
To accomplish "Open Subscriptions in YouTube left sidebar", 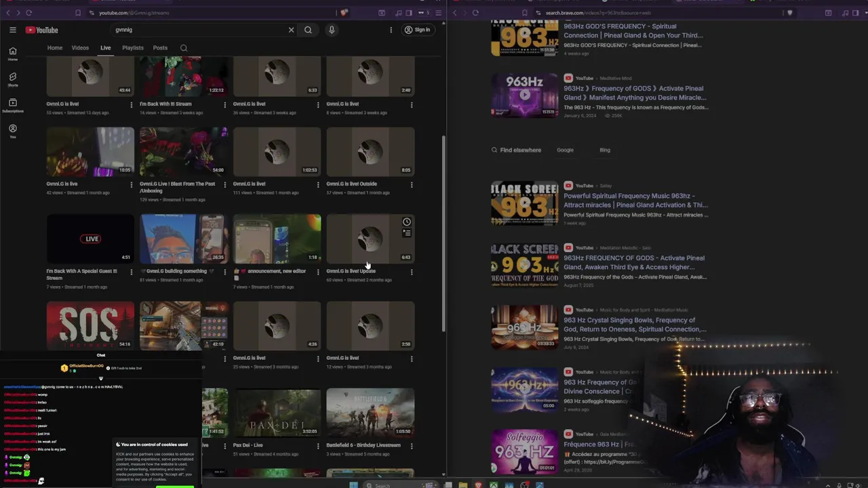I will (x=13, y=105).
